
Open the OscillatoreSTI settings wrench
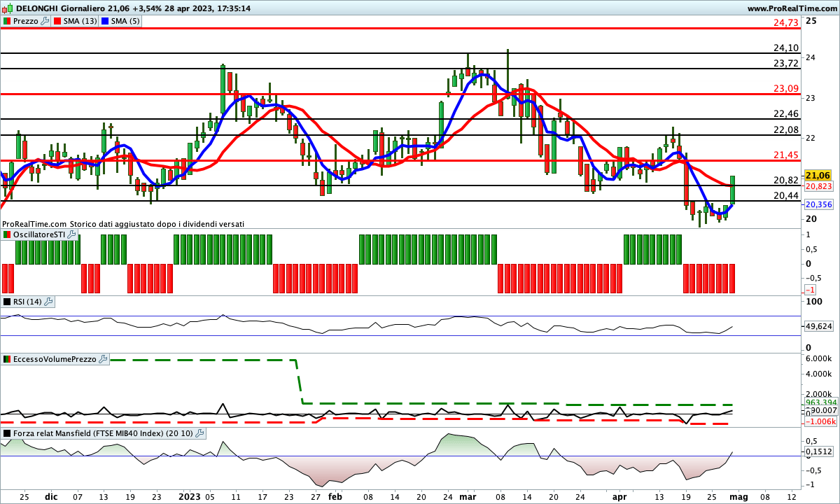(x=71, y=234)
